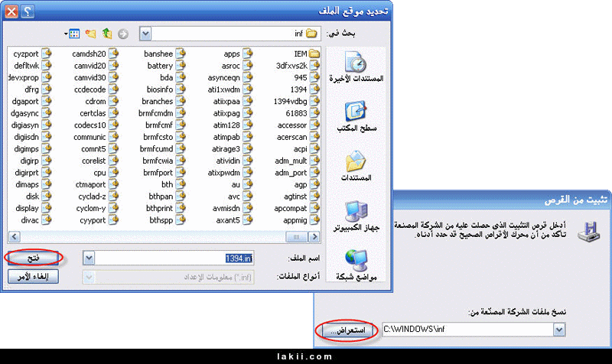
Task: Expand the C:\WINDOWS\inf path dropdown
Action: point(558,330)
